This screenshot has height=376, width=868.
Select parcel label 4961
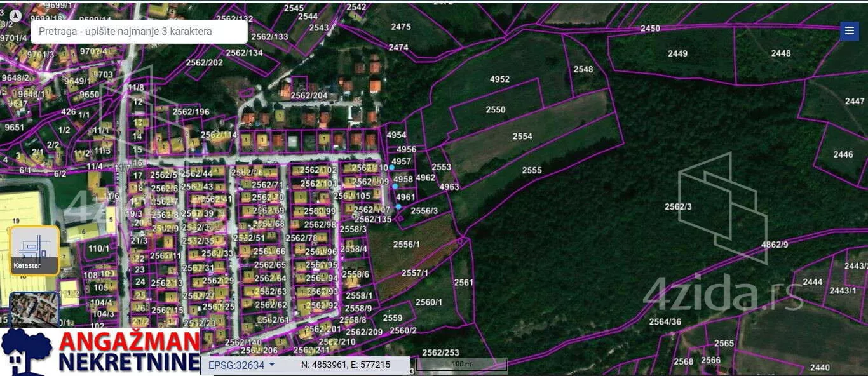pyautogui.click(x=405, y=198)
